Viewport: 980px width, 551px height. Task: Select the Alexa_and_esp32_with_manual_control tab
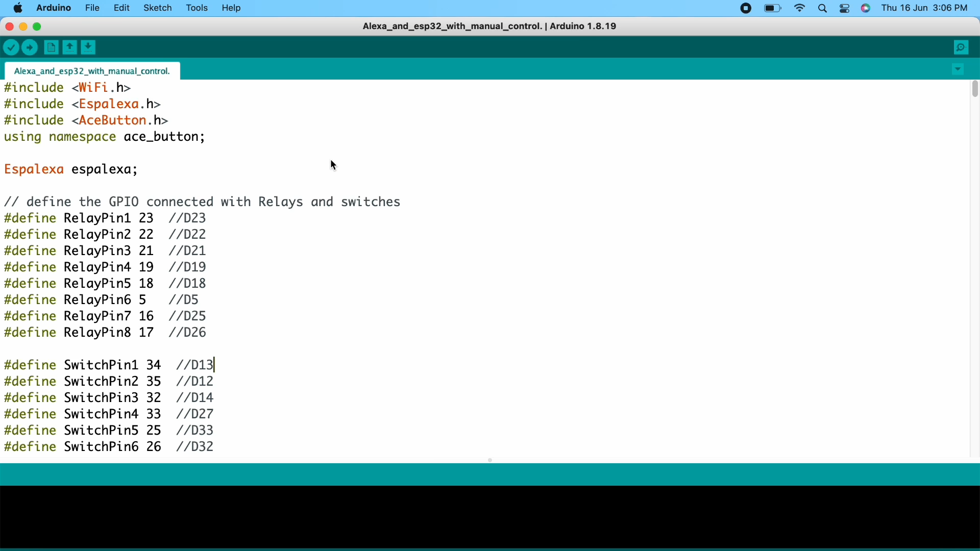pos(92,71)
